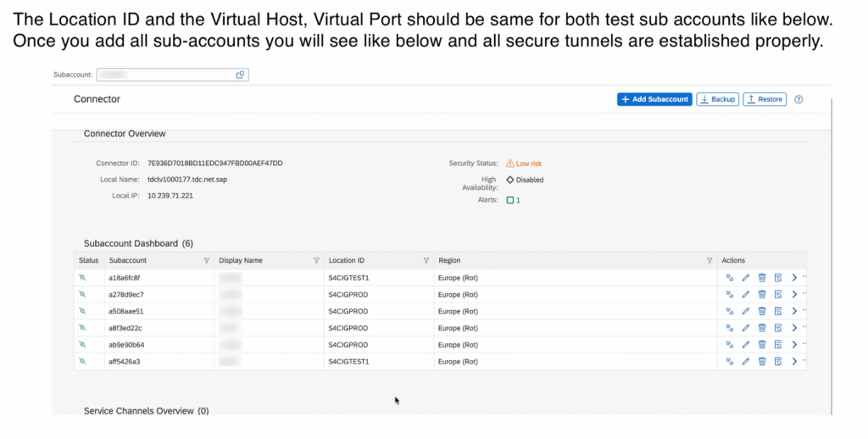Delete subaccount a508aae51 with trash icon
The width and height of the screenshot is (868, 439).
762,311
